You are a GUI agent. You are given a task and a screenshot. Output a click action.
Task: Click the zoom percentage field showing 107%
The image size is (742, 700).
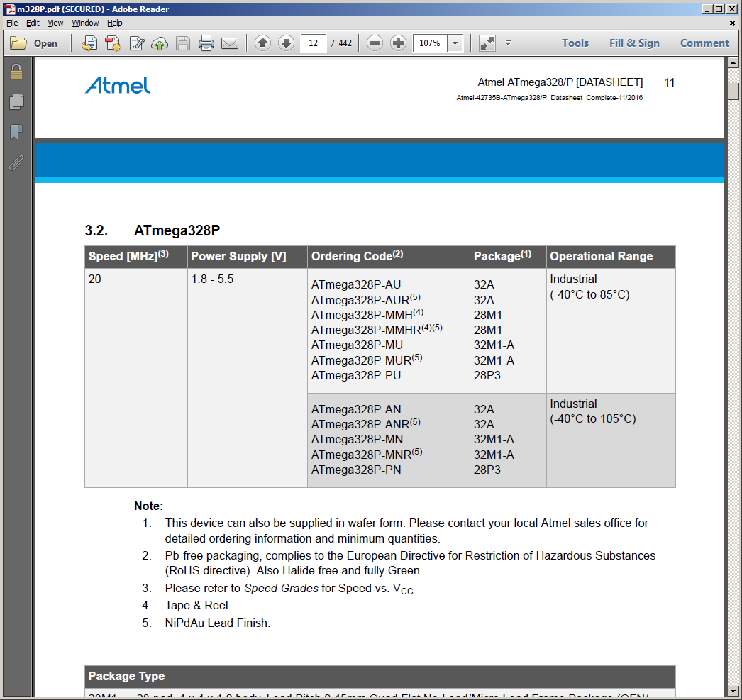(x=430, y=43)
